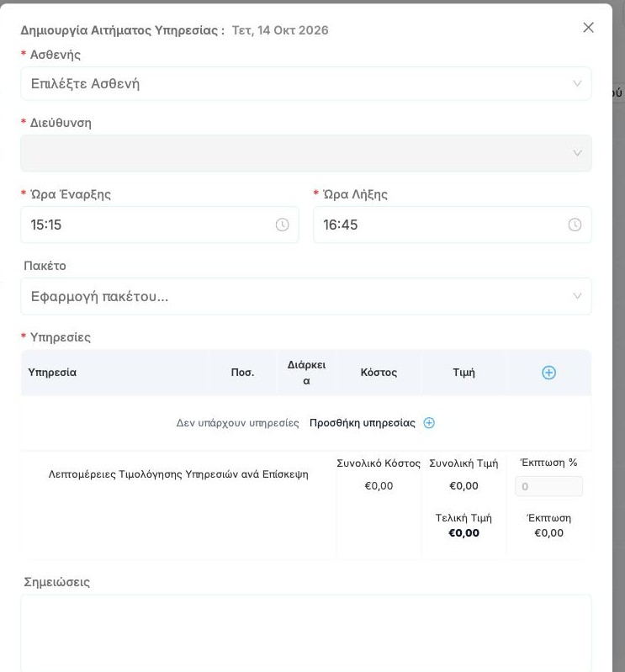This screenshot has width=625, height=672.
Task: Click the Τιμή column header
Action: [x=463, y=373]
